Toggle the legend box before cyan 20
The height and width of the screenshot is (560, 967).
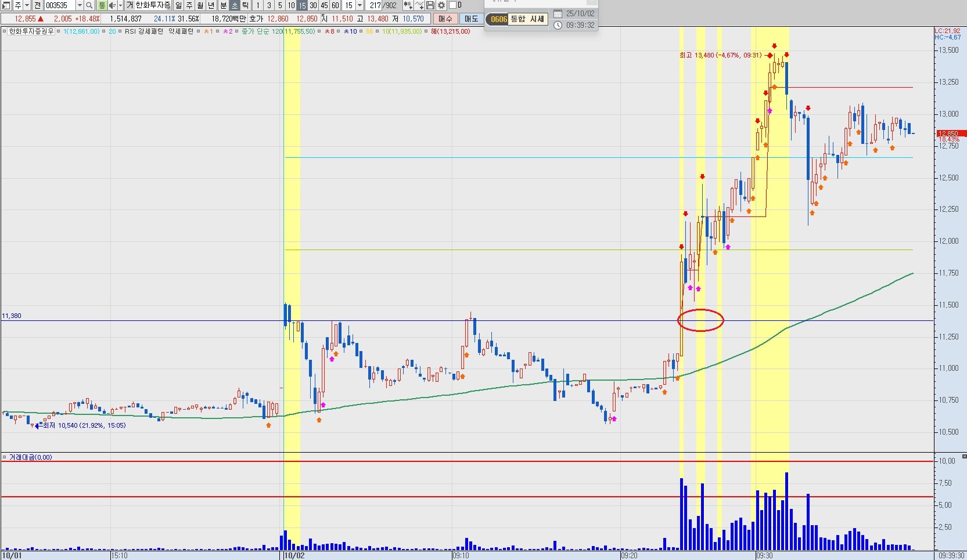[x=104, y=31]
